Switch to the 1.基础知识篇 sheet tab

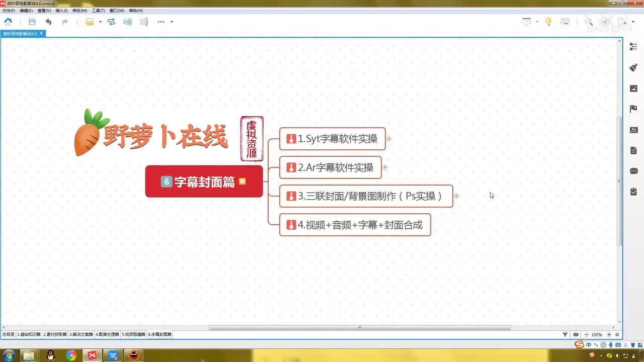[x=29, y=334]
